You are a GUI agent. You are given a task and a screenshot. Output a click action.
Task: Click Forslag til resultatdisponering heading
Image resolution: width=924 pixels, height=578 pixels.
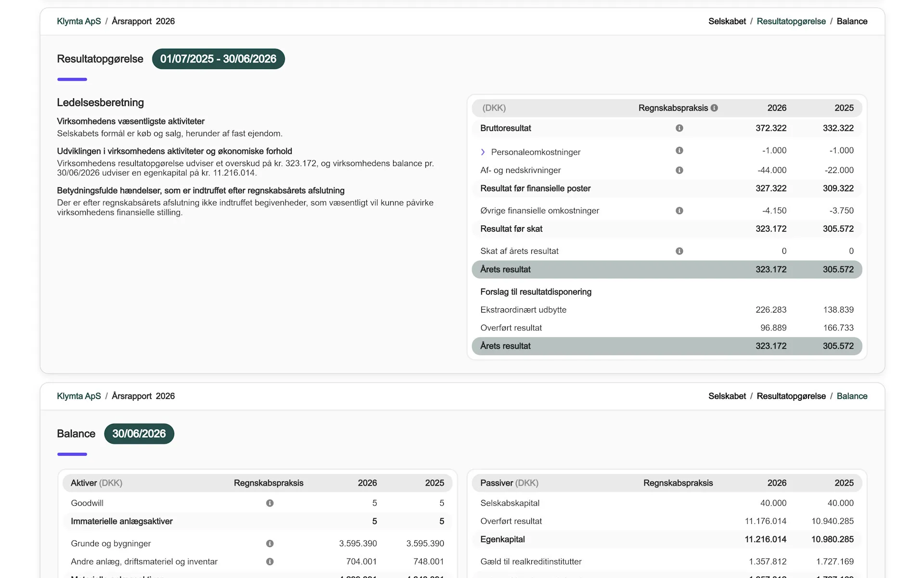(x=536, y=292)
